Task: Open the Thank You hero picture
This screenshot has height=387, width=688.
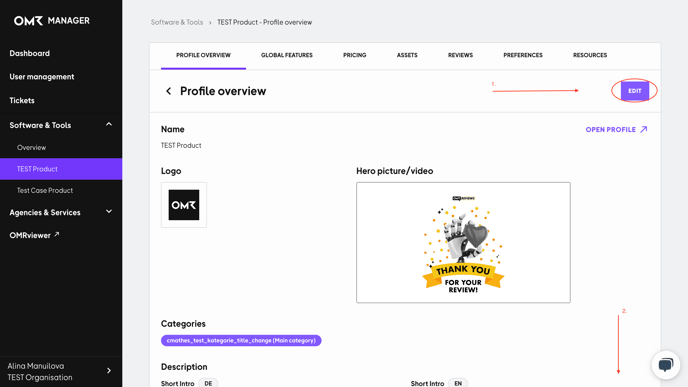Action: [463, 243]
